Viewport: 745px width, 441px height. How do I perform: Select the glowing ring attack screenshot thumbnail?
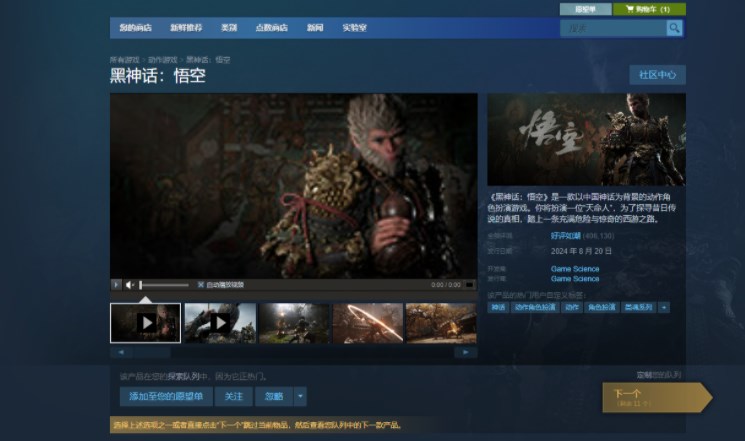(x=368, y=323)
